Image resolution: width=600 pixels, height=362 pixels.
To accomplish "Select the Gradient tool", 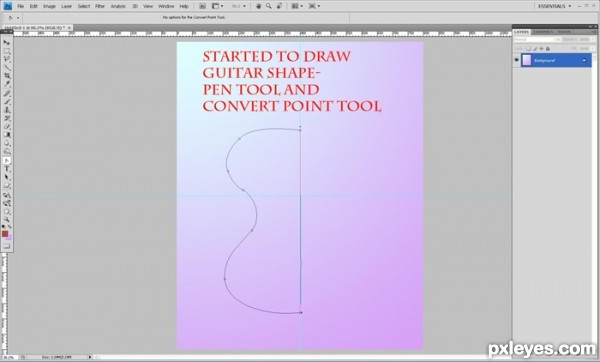I will coord(7,135).
